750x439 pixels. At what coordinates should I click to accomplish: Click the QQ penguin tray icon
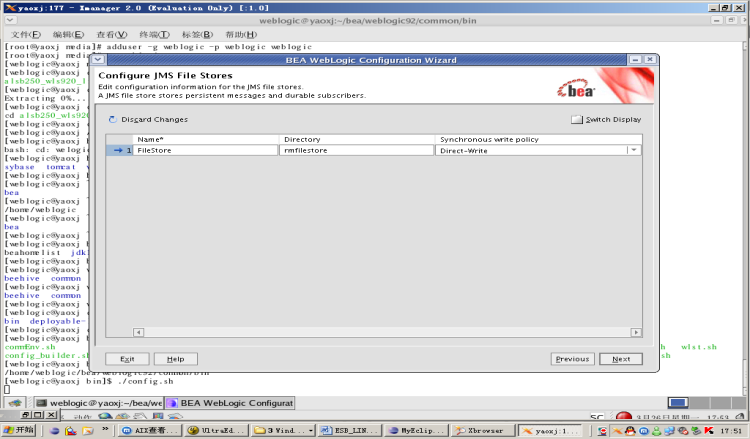(630, 430)
